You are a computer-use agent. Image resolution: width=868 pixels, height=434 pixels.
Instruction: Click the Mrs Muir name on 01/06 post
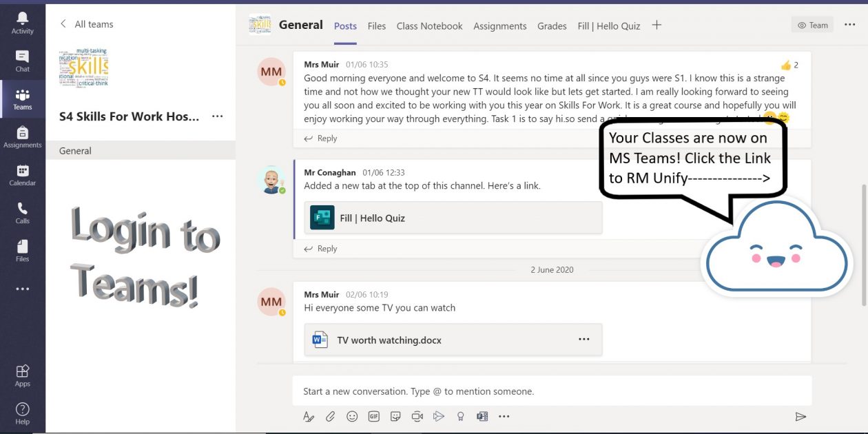click(x=322, y=65)
